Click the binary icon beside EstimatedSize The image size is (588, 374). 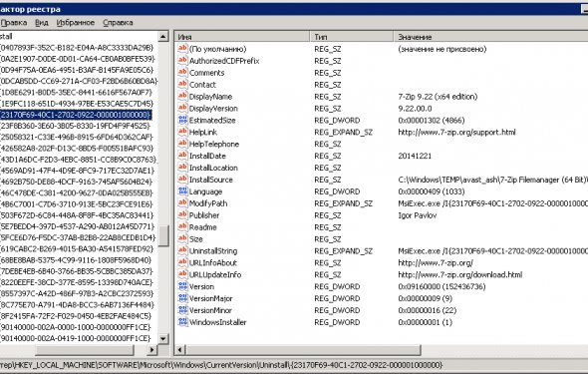coord(182,120)
